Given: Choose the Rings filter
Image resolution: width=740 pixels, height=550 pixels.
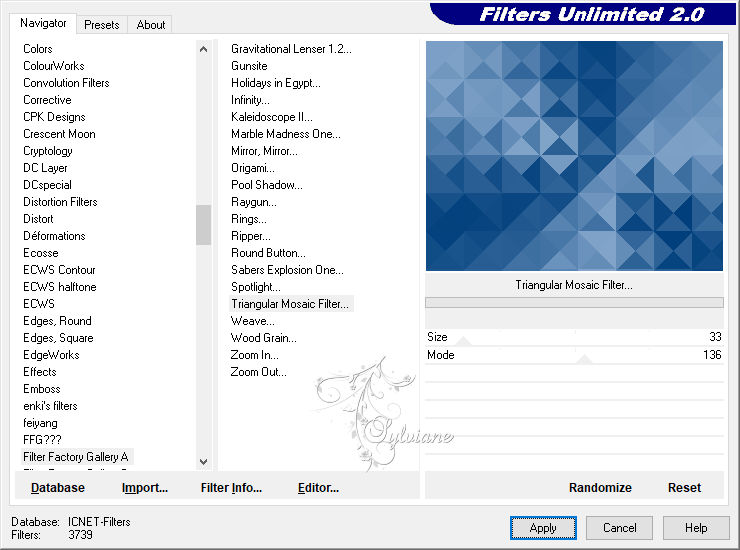Looking at the screenshot, I should point(249,219).
